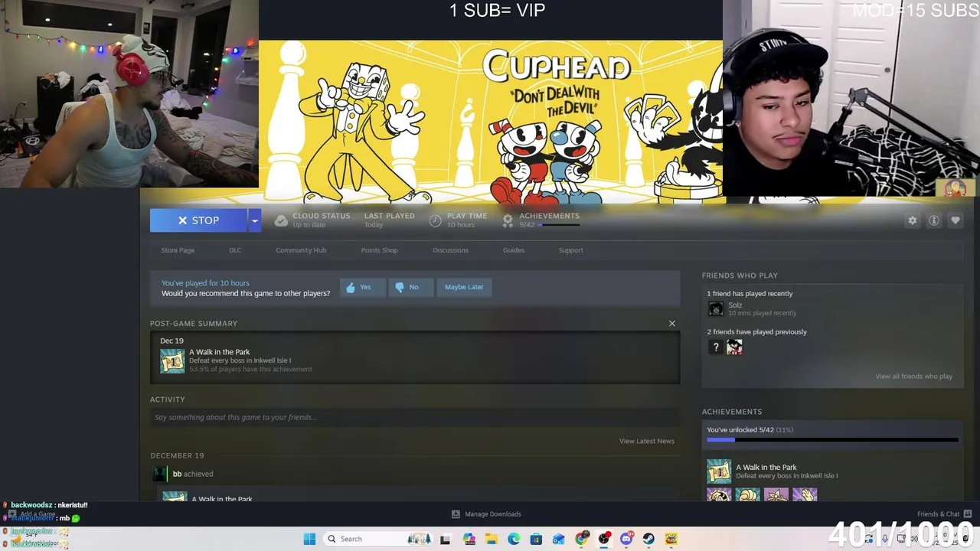This screenshot has width=980, height=551.
Task: Open Microsoft Store from taskbar
Action: click(537, 539)
